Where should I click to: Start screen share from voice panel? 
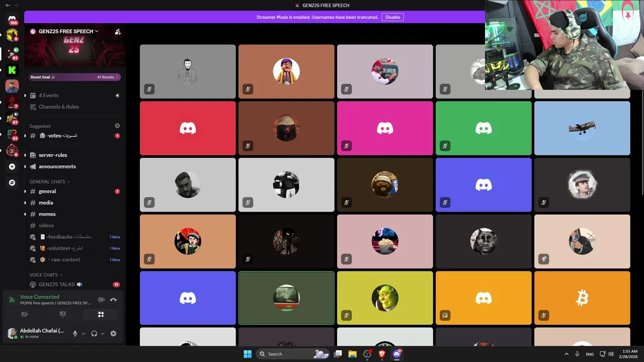tap(62, 314)
